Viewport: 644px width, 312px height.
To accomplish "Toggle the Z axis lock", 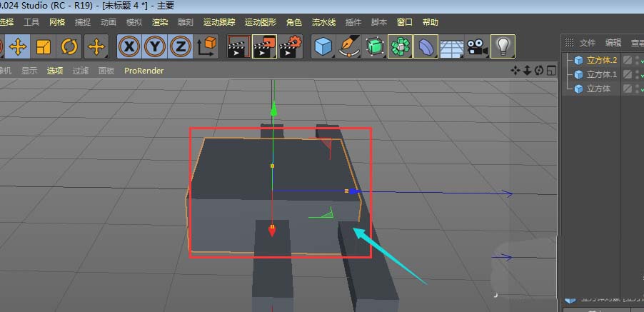I will point(181,47).
